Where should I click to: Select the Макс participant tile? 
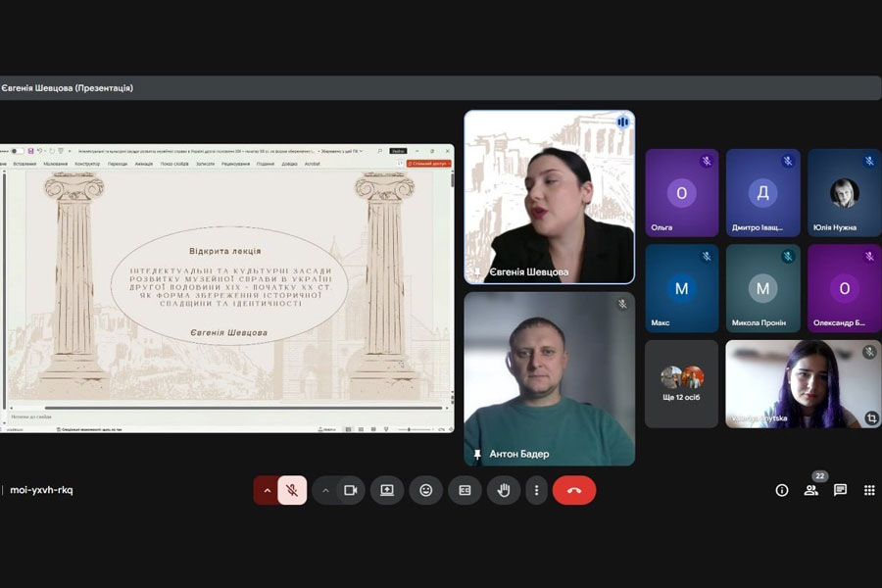coord(682,288)
